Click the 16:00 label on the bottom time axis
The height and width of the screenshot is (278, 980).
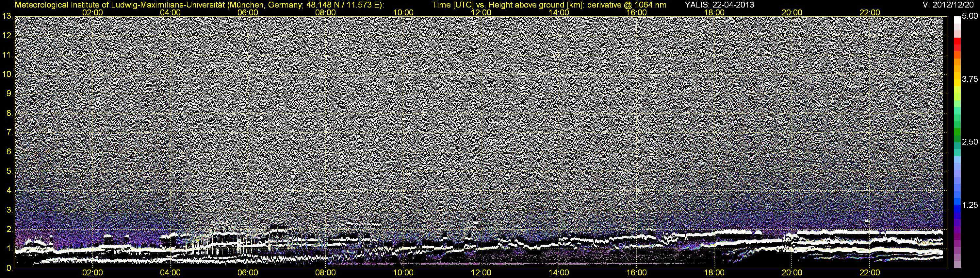coord(636,273)
